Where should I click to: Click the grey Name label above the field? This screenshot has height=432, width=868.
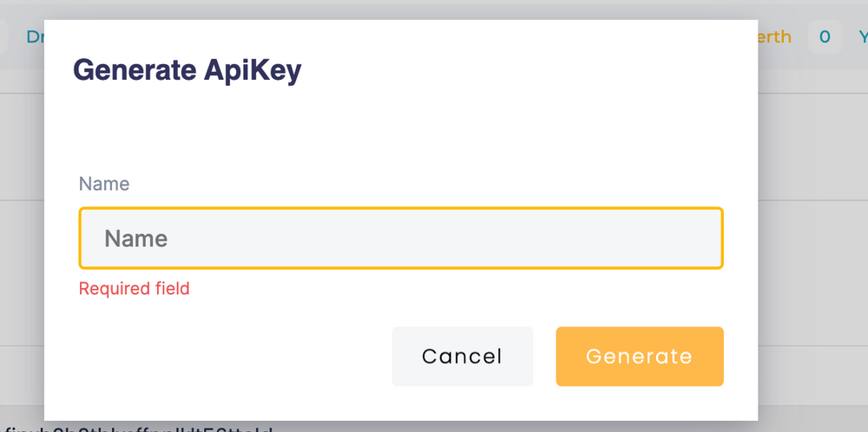coord(104,184)
